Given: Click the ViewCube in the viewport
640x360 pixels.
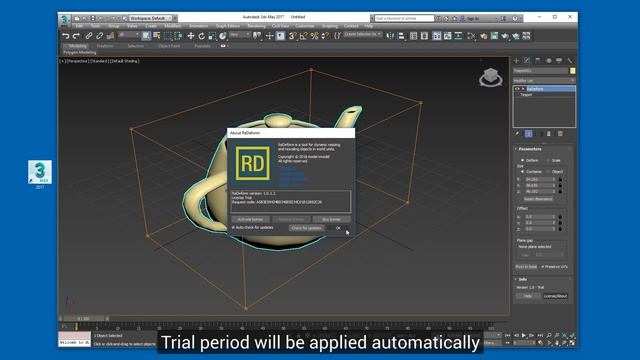Looking at the screenshot, I should [x=490, y=77].
